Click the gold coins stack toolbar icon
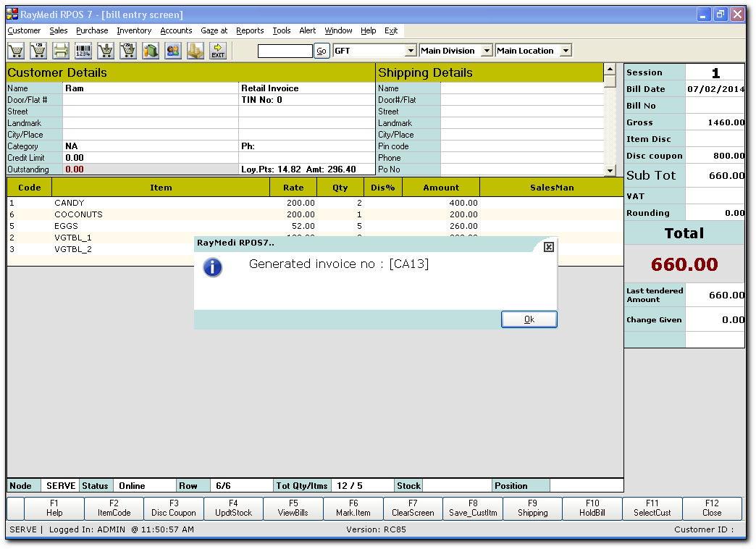 click(196, 51)
